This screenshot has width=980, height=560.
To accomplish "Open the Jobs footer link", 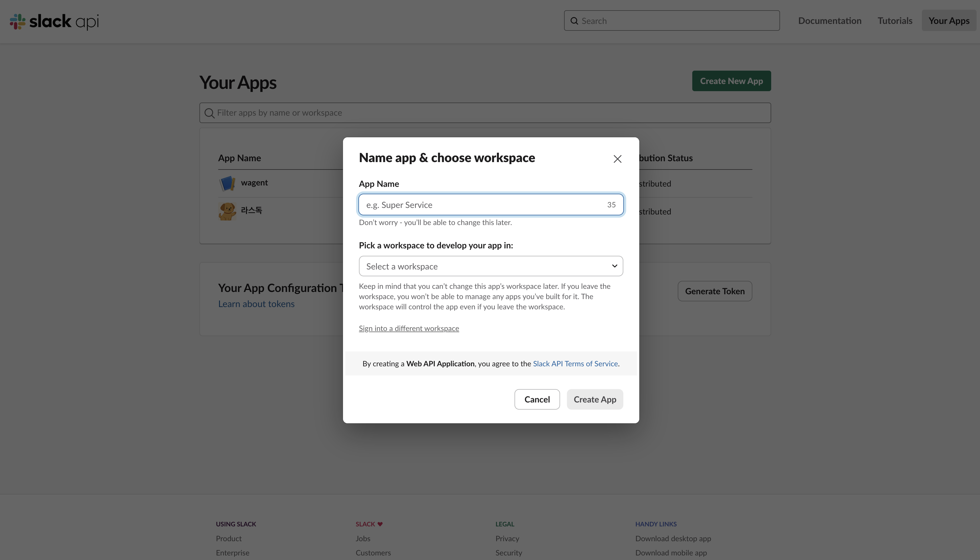I will [363, 538].
